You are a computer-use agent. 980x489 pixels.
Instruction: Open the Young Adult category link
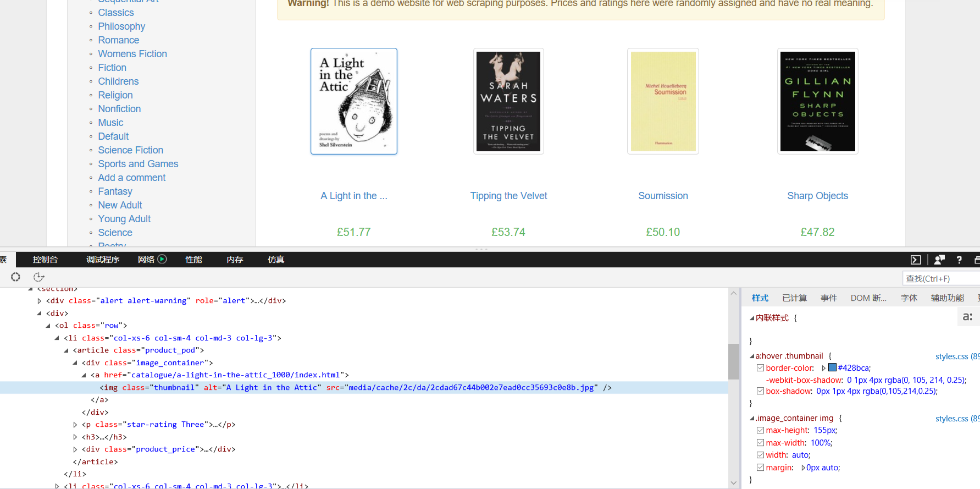[x=124, y=219]
